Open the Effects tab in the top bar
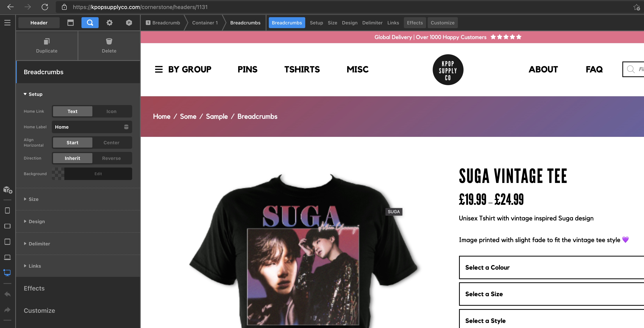Screen dimensions: 644x328 click(x=415, y=23)
